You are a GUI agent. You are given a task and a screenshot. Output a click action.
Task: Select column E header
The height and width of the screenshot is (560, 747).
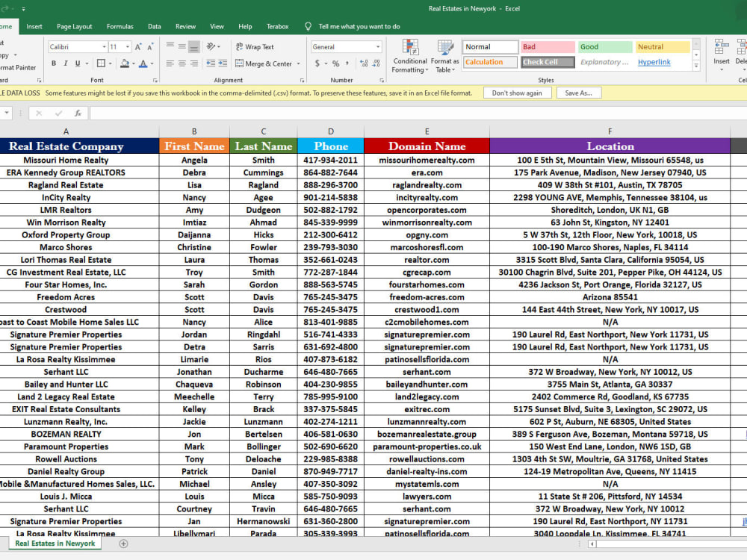427,131
